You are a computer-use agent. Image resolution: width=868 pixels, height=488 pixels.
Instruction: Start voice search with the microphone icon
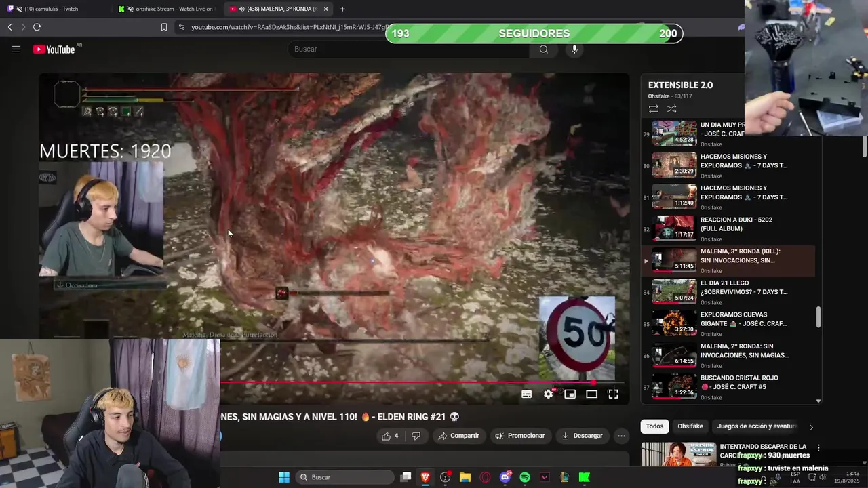[x=574, y=49]
